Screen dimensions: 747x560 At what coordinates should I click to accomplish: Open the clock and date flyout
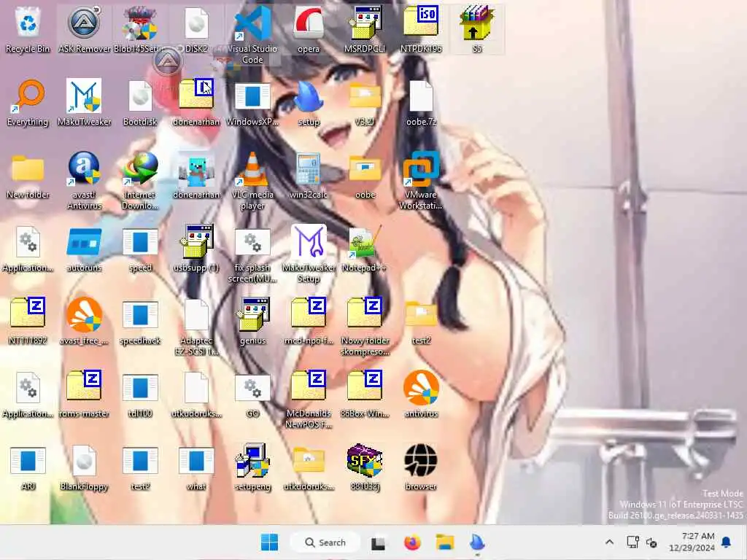[x=692, y=542]
